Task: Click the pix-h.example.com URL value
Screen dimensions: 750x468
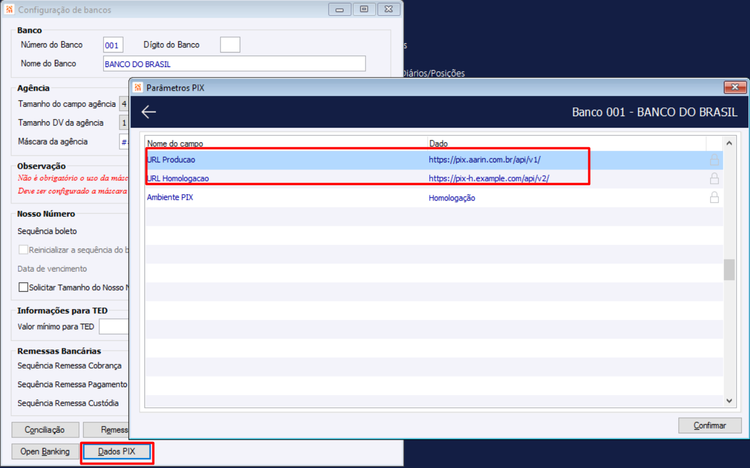Action: [x=489, y=178]
